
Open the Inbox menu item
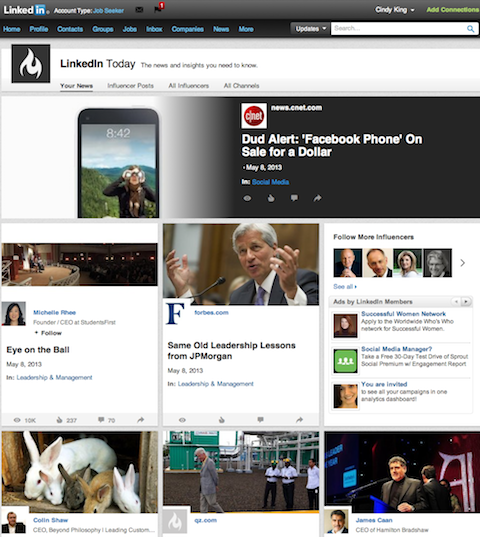coord(154,29)
